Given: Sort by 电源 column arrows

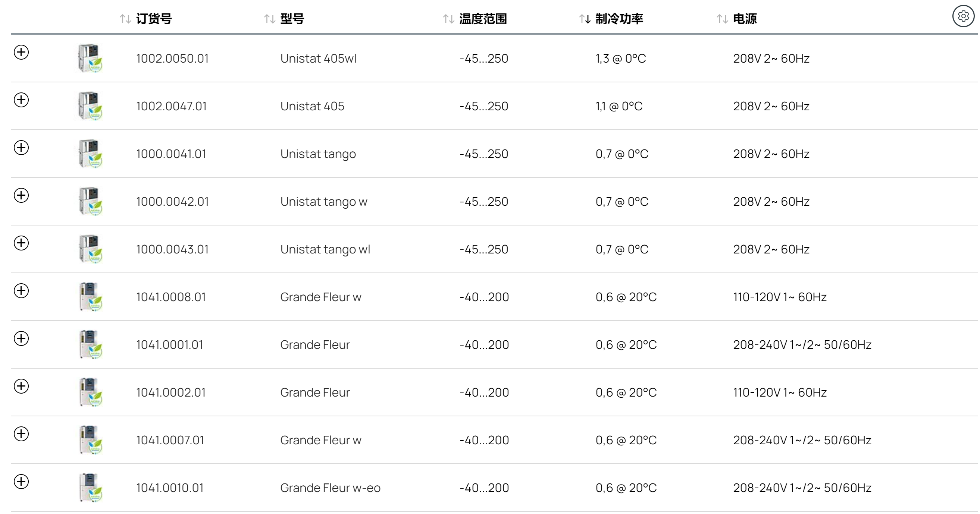Looking at the screenshot, I should point(723,19).
